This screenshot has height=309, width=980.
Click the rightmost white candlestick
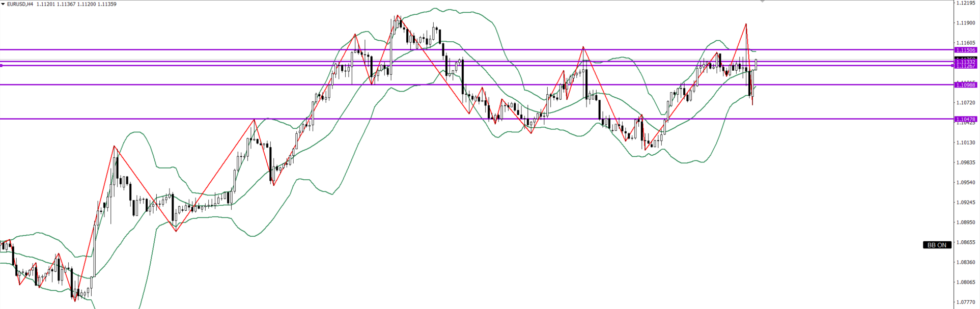coord(756,65)
